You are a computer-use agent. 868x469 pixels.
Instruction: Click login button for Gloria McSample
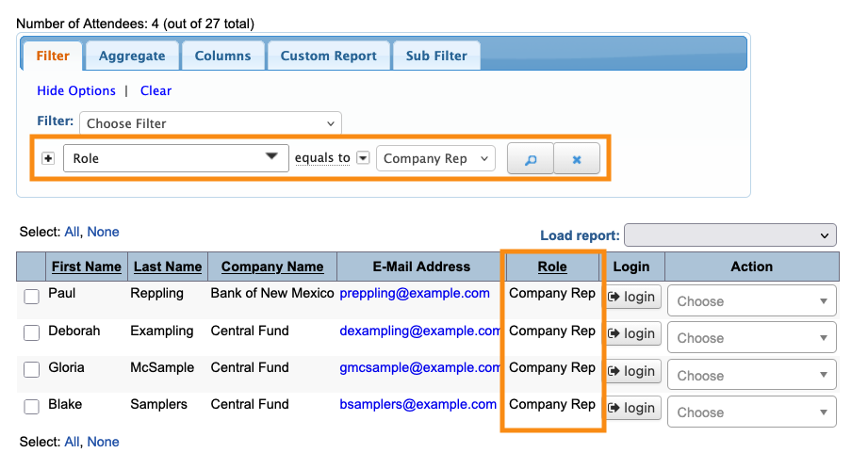pyautogui.click(x=631, y=371)
